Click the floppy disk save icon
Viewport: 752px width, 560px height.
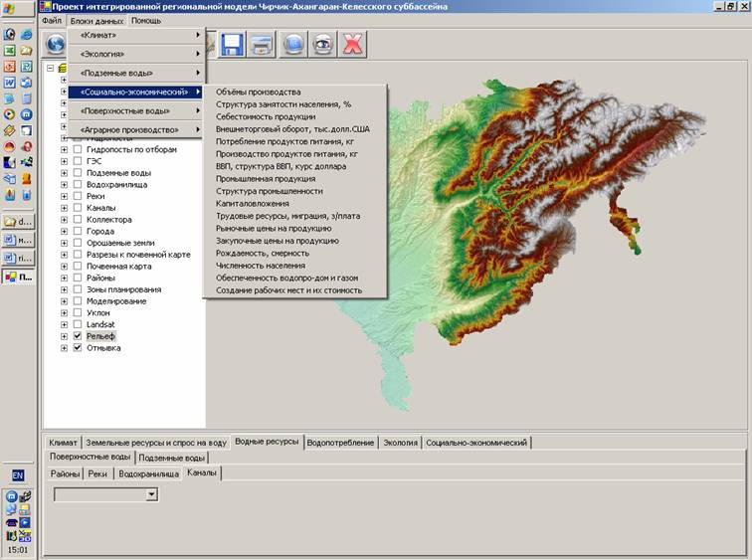click(234, 44)
